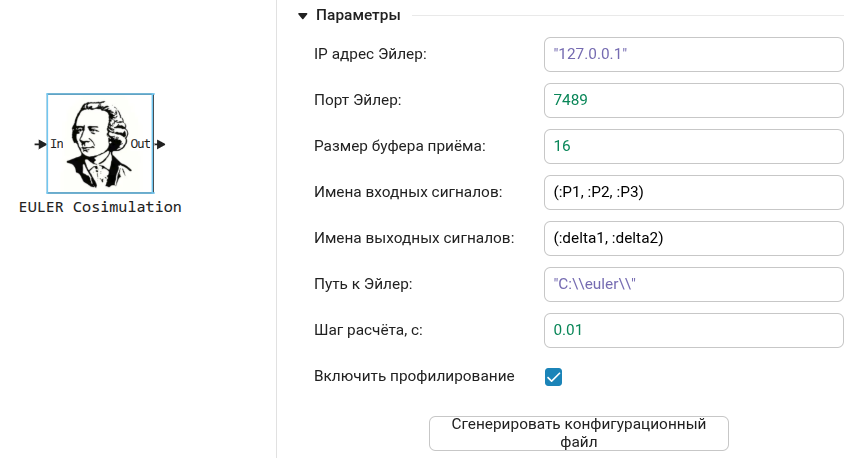Click the Euler portrait block icon
This screenshot has width=848, height=458.
[100, 142]
